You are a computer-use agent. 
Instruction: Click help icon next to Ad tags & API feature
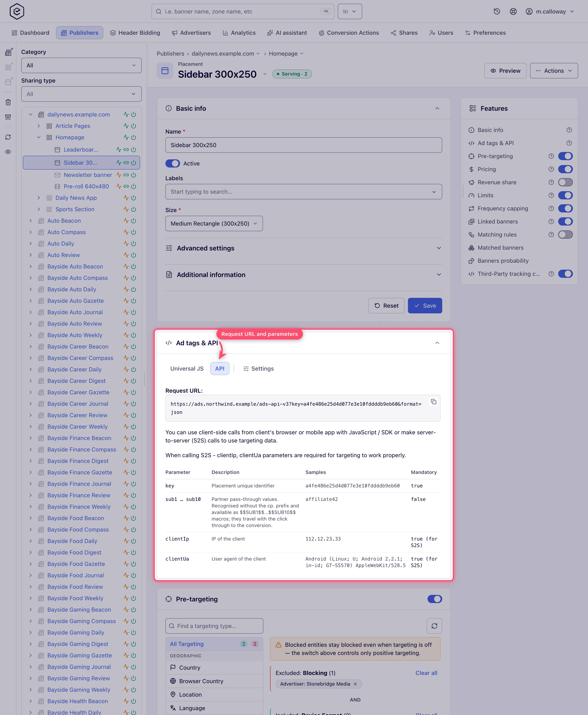point(569,143)
